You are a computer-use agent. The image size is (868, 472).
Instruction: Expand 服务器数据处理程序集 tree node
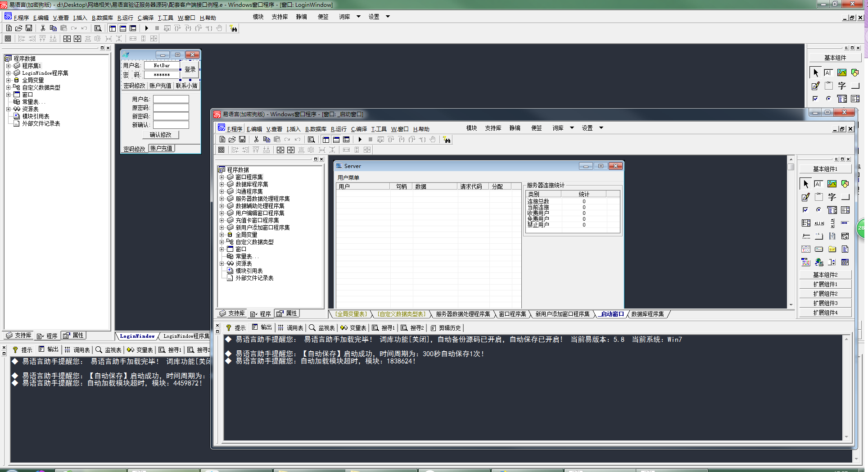point(222,199)
